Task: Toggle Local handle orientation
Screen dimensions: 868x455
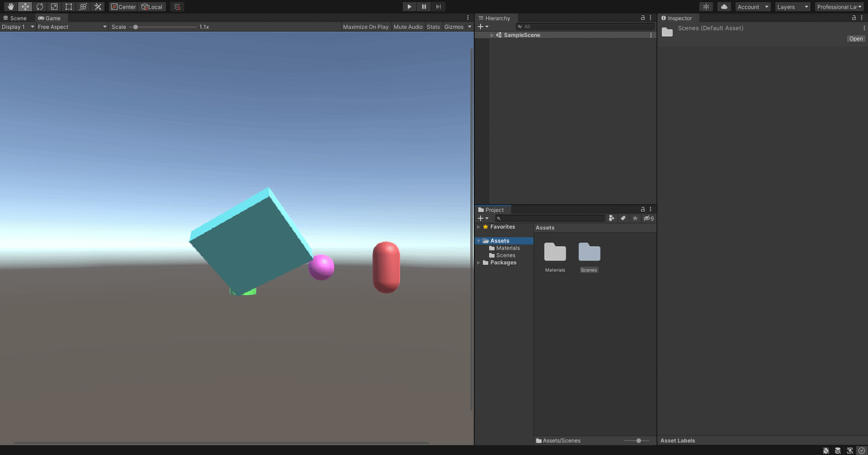Action: tap(152, 6)
